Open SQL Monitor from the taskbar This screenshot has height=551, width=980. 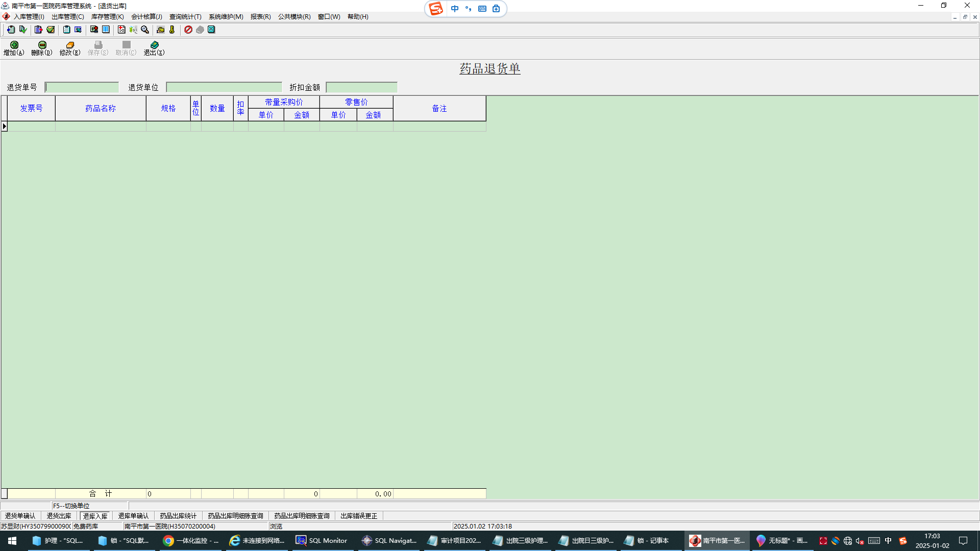[322, 540]
